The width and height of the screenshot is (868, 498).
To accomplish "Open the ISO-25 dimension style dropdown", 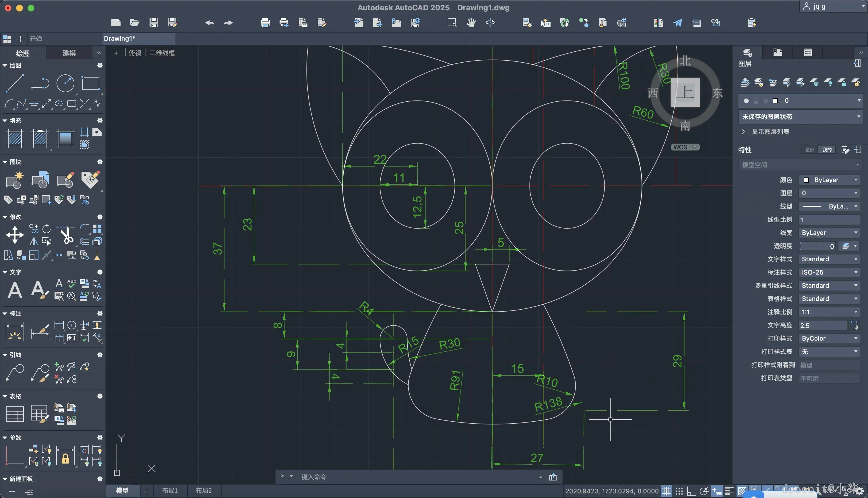I will pos(829,272).
